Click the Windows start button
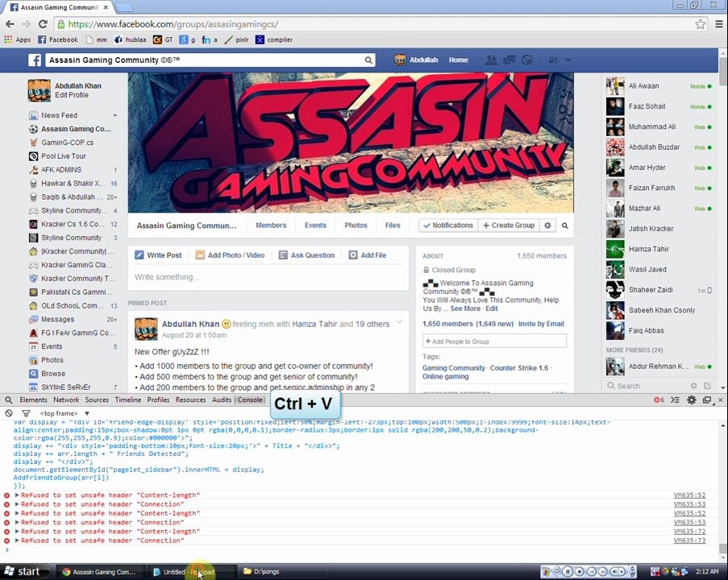The width and height of the screenshot is (728, 580). [x=23, y=572]
